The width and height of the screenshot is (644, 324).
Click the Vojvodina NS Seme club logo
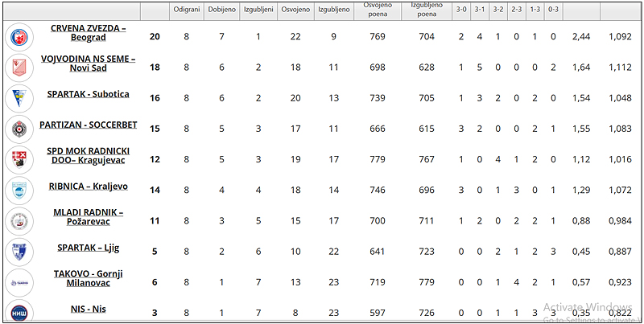tap(18, 68)
